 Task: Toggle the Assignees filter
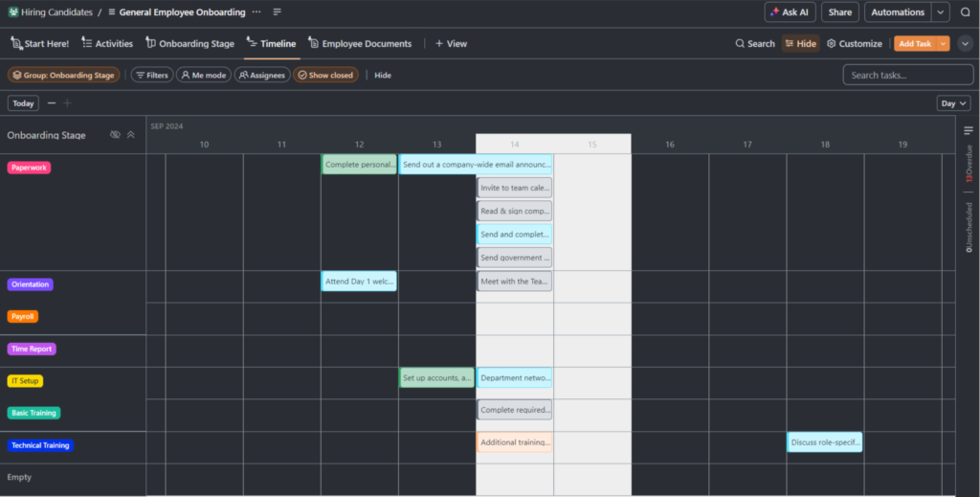tap(262, 75)
